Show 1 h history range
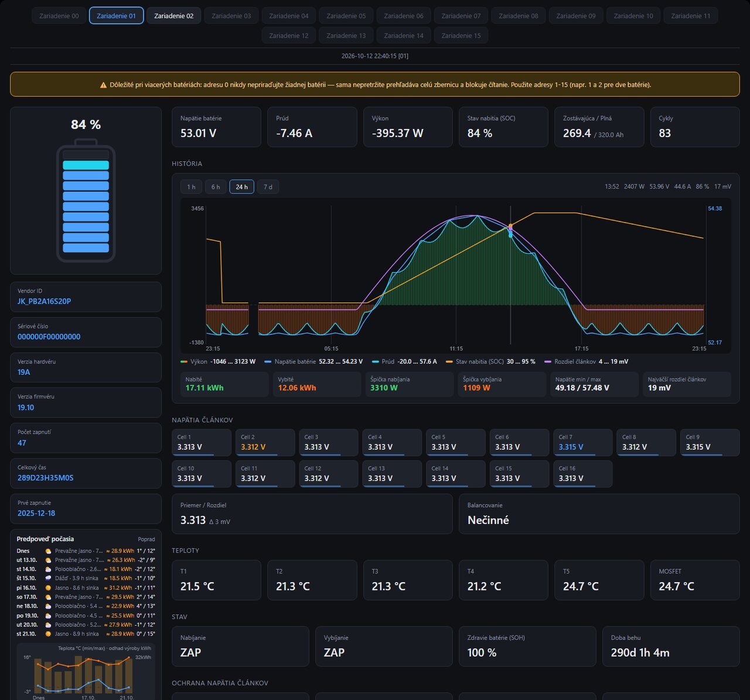Viewport: 750px width, 700px height. tap(192, 187)
